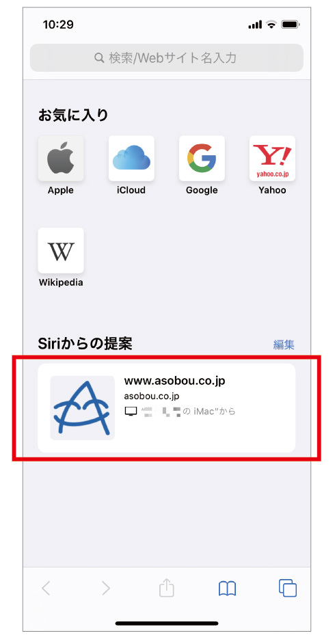
Task: Open the Google favorite icon
Action: click(202, 159)
